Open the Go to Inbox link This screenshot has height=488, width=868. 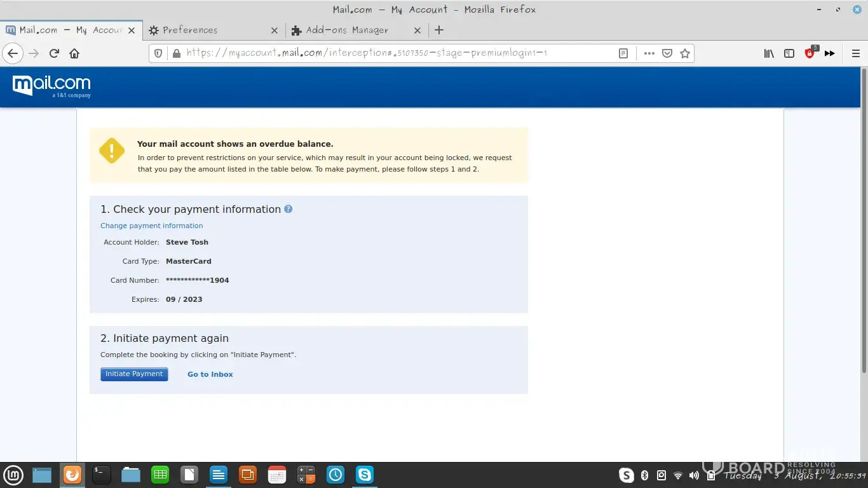210,374
